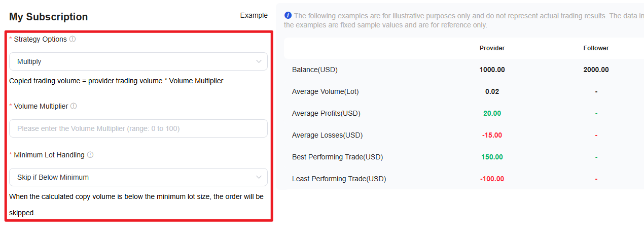Click the Balance(USD) row label
Viewport: 644px width, 233px height.
coord(315,70)
